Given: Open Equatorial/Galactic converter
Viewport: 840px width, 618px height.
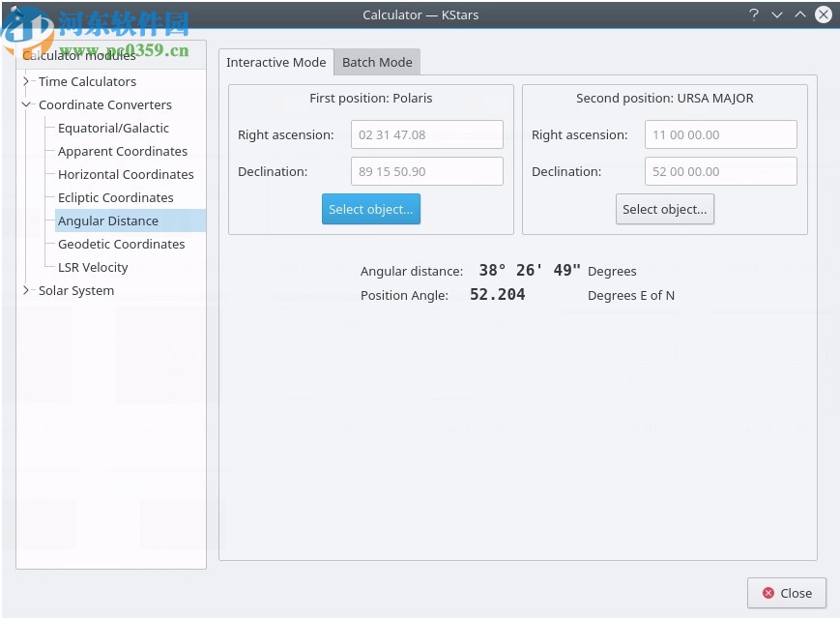Looking at the screenshot, I should click(x=113, y=128).
